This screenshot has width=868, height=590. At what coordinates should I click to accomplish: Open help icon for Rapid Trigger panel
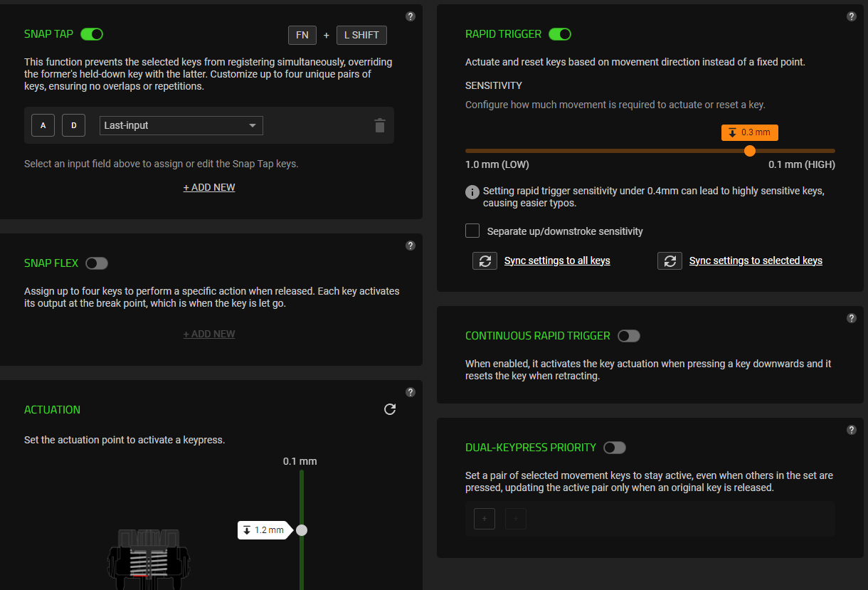(x=852, y=16)
